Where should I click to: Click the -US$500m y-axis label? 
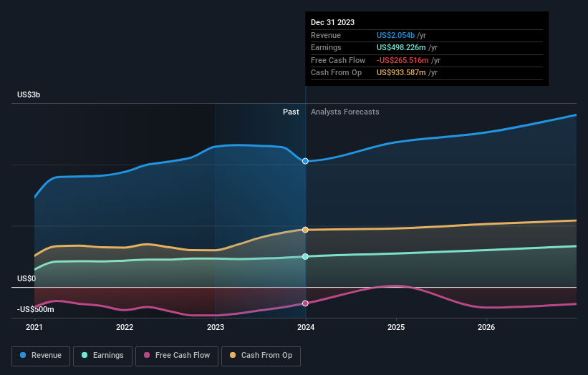click(x=36, y=309)
